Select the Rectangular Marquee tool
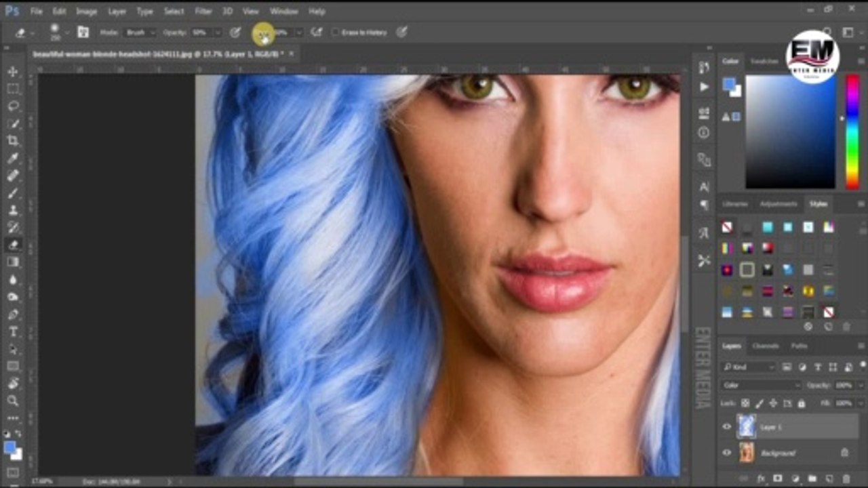This screenshot has height=488, width=868. 13,89
